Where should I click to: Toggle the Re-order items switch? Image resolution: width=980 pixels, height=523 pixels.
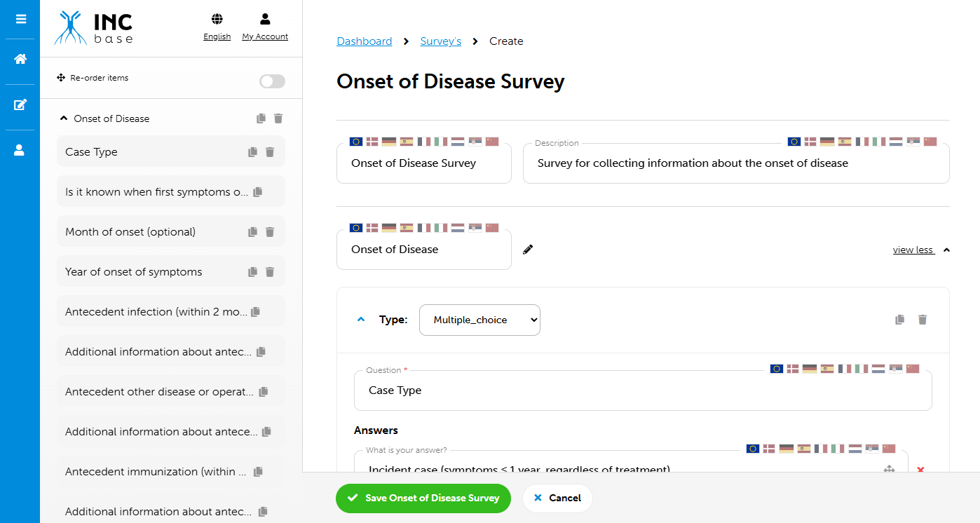[272, 81]
